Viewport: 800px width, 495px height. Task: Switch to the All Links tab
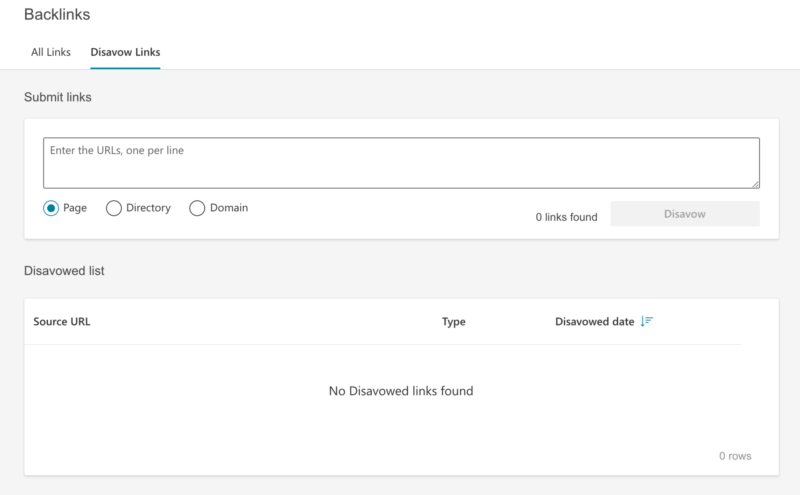click(x=50, y=52)
